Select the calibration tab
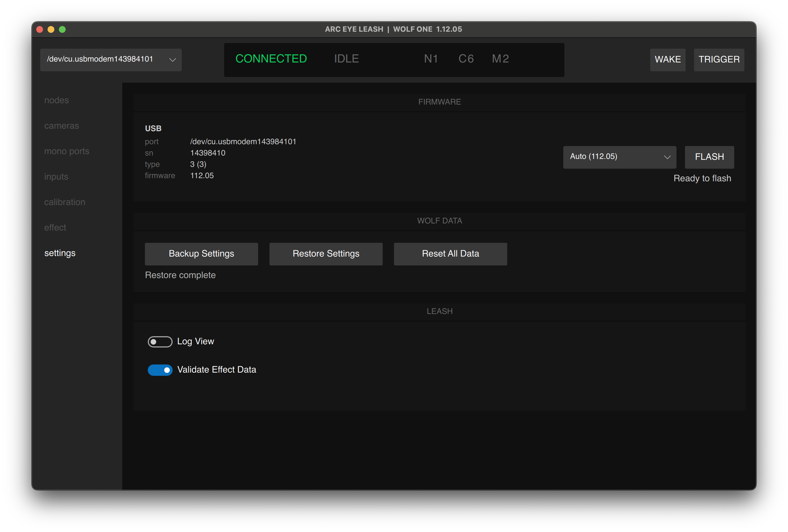Viewport: 788px width, 532px height. tap(65, 202)
